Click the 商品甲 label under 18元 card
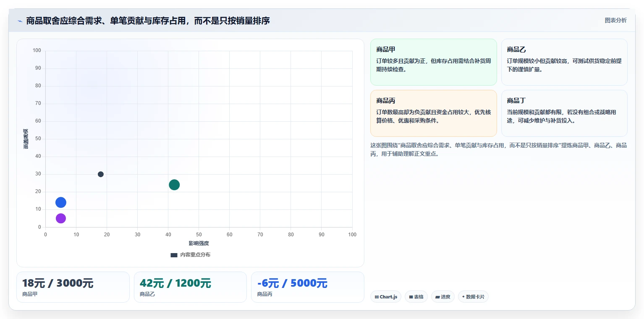The width and height of the screenshot is (644, 319). tap(30, 294)
